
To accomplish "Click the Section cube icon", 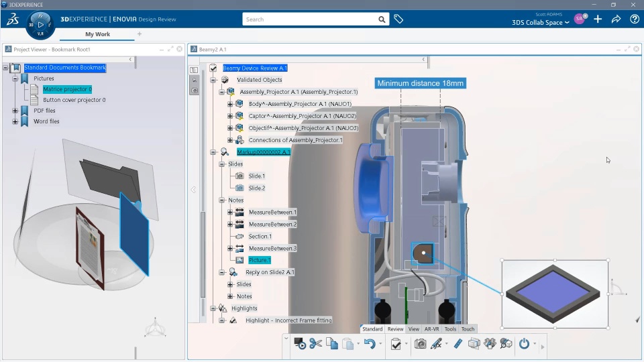I will click(x=474, y=343).
